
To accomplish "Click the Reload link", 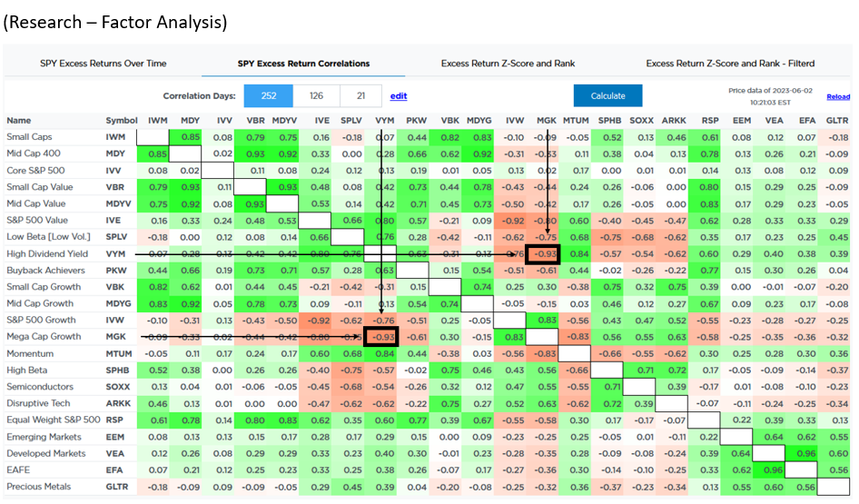I will point(838,96).
